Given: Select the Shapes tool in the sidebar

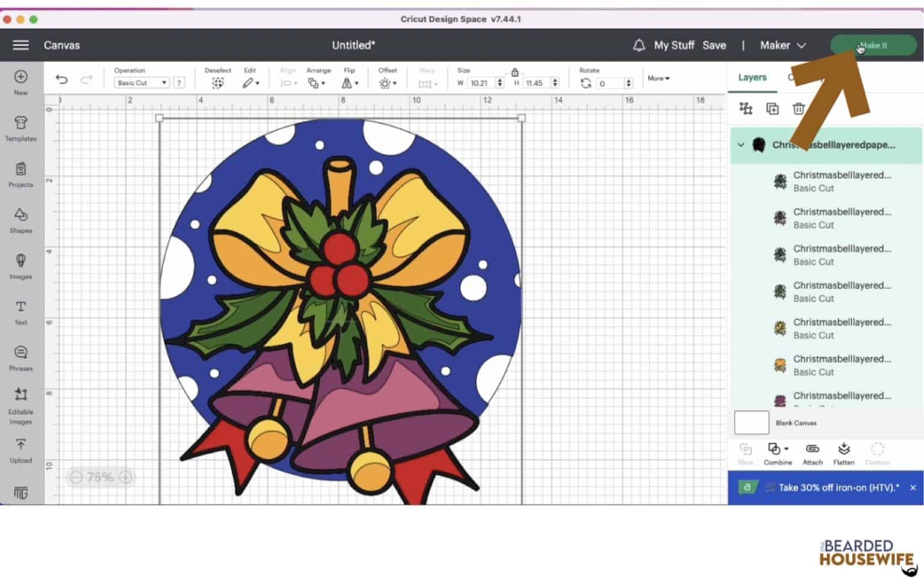Looking at the screenshot, I should coord(20,221).
